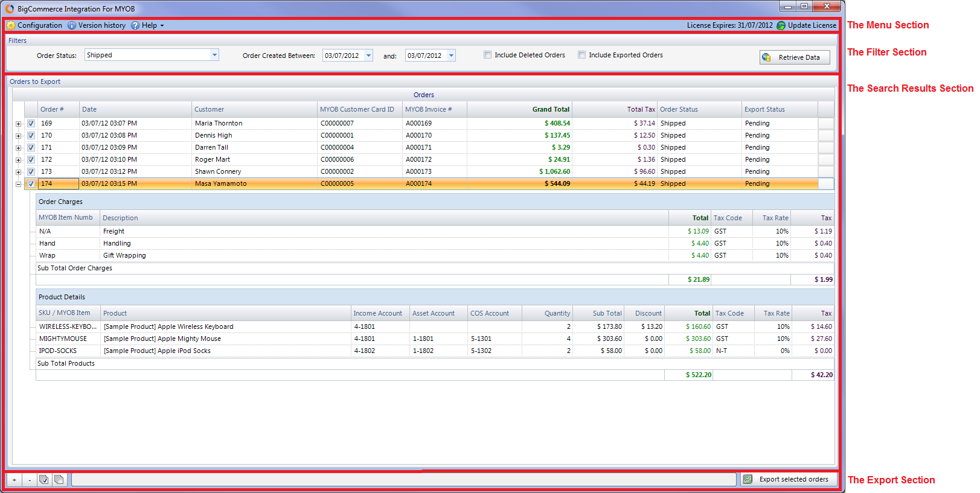Open the Order Status dropdown
This screenshot has height=493, width=980.
click(x=214, y=55)
